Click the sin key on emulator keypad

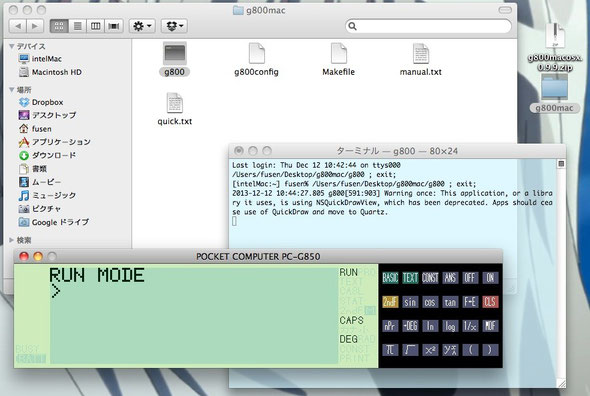tap(410, 302)
